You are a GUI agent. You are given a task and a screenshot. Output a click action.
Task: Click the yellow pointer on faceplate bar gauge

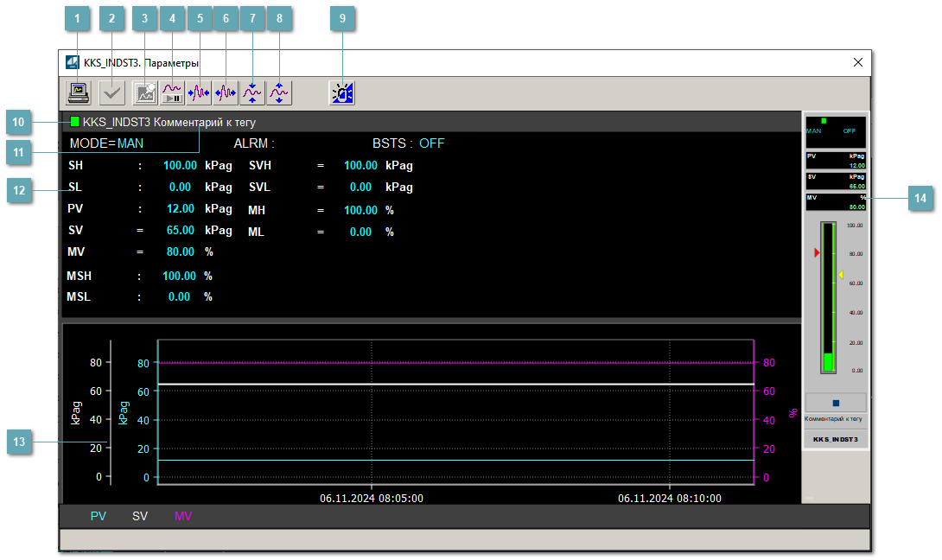[x=841, y=275]
